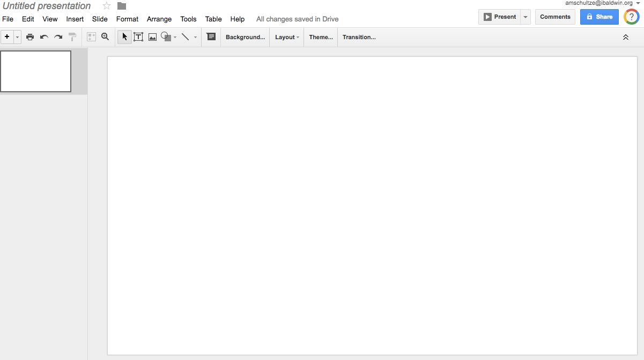Image resolution: width=644 pixels, height=360 pixels.
Task: Expand the line type dropdown arrow
Action: [x=195, y=37]
